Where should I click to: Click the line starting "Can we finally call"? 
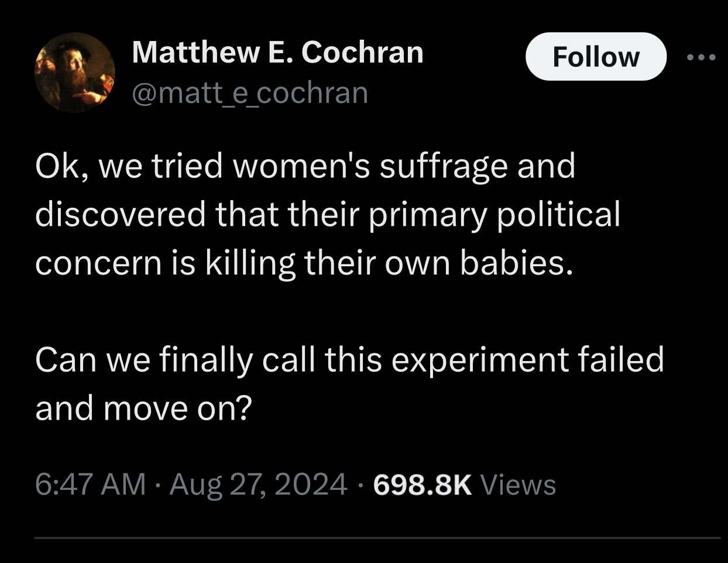[x=349, y=359]
